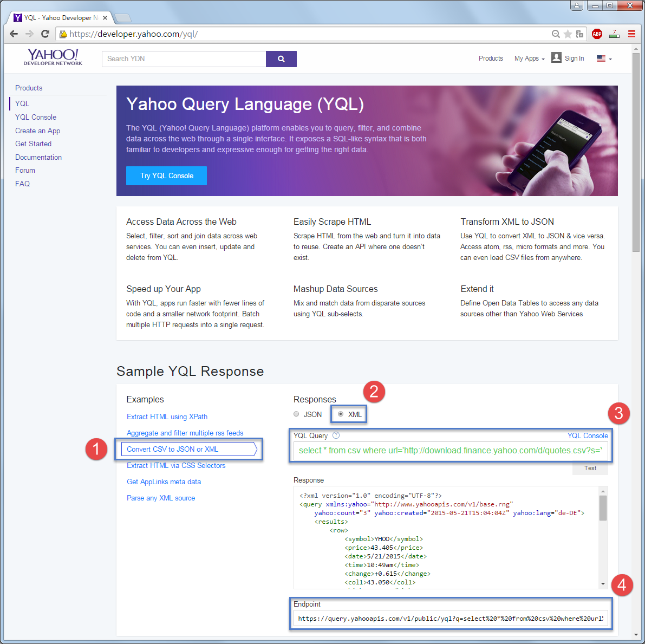Click the Test button
The height and width of the screenshot is (644, 645).
click(590, 469)
